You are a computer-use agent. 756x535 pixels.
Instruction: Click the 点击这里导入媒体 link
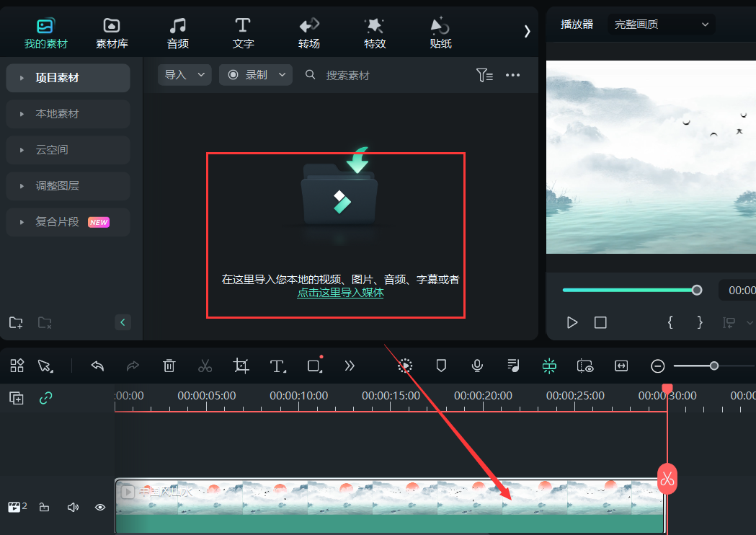[x=340, y=293]
